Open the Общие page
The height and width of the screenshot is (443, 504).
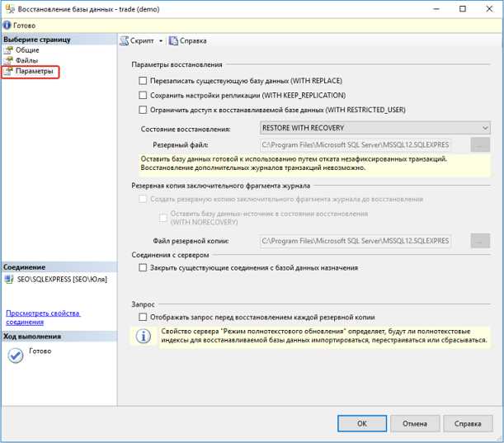(x=27, y=50)
